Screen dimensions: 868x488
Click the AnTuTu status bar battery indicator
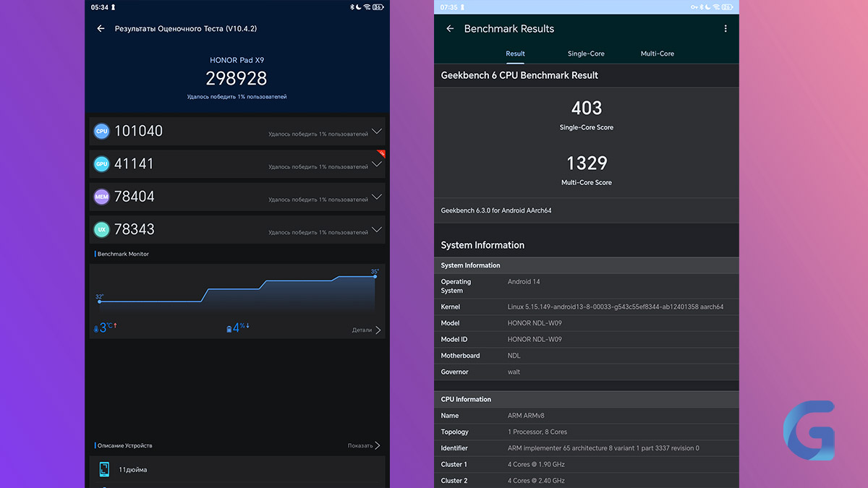point(378,7)
